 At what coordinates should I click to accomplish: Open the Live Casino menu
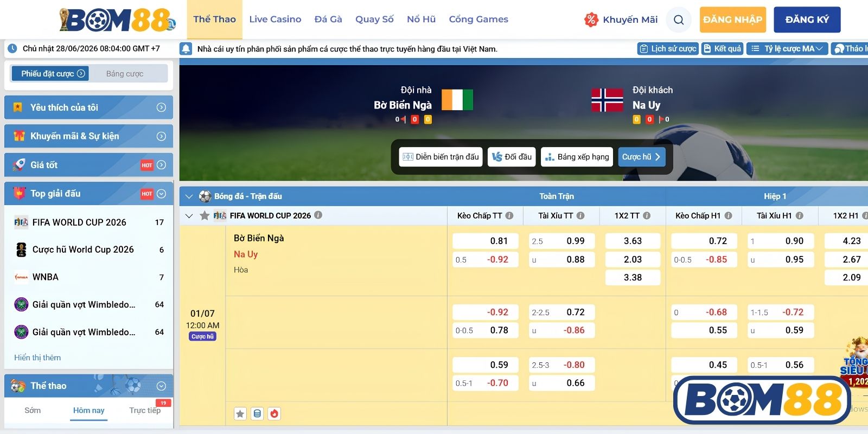click(275, 20)
